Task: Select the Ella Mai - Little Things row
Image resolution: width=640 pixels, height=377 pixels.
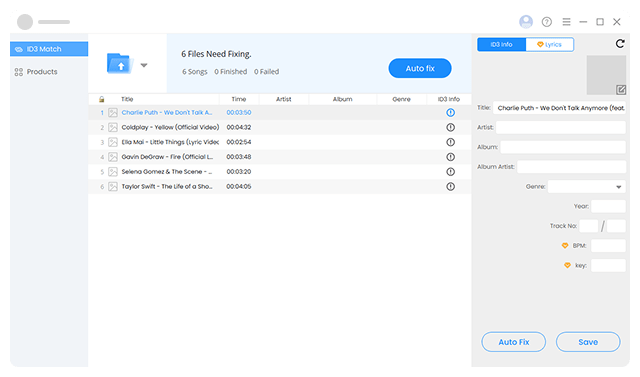Action: 280,142
